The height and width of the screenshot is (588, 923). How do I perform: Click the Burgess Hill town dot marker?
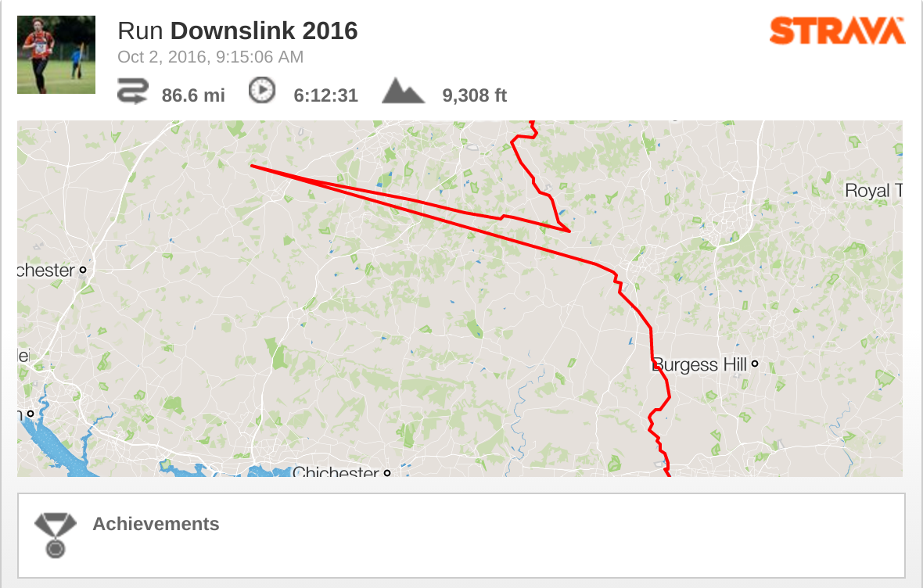pos(755,364)
